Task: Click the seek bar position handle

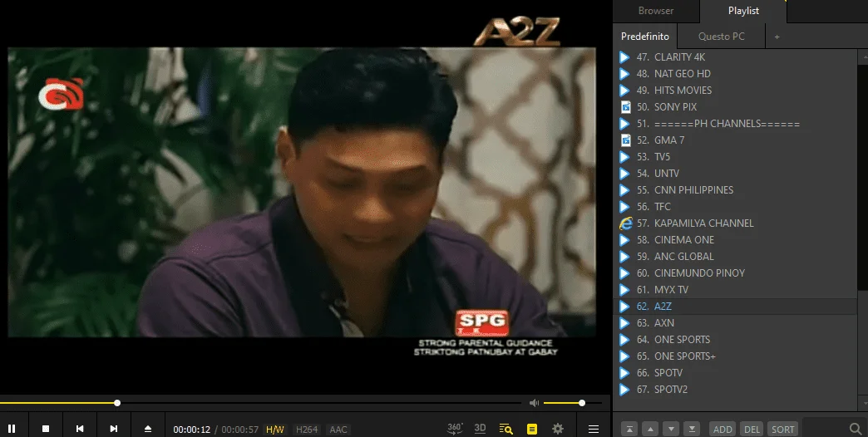Action: 117,403
